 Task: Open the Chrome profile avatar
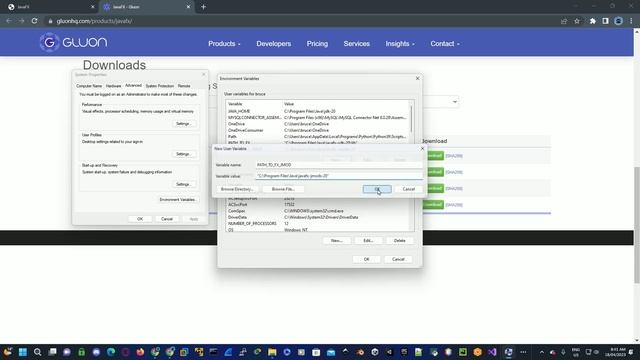pos(618,21)
